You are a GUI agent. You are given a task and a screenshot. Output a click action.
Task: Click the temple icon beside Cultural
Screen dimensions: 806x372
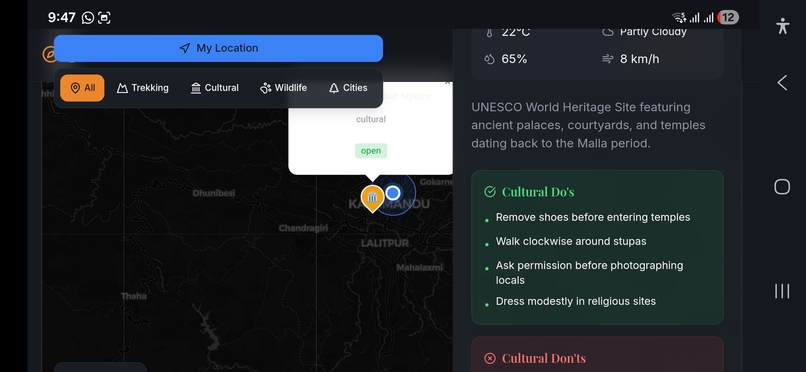click(195, 88)
